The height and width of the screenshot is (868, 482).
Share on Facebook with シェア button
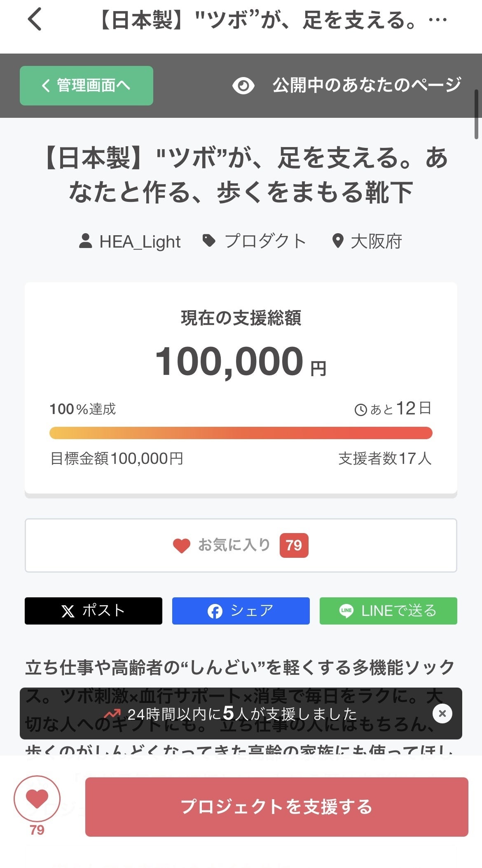(241, 611)
